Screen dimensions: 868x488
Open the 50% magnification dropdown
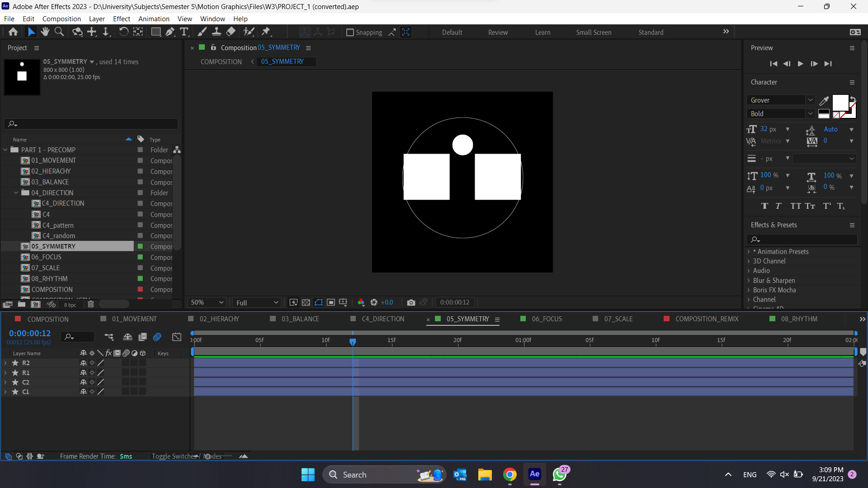tap(207, 302)
